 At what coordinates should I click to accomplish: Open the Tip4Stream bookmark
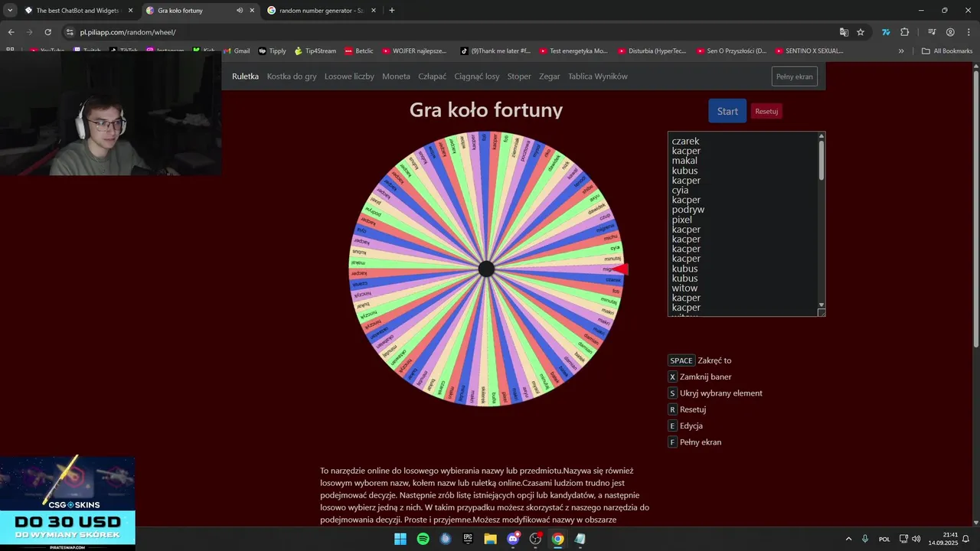(x=315, y=51)
